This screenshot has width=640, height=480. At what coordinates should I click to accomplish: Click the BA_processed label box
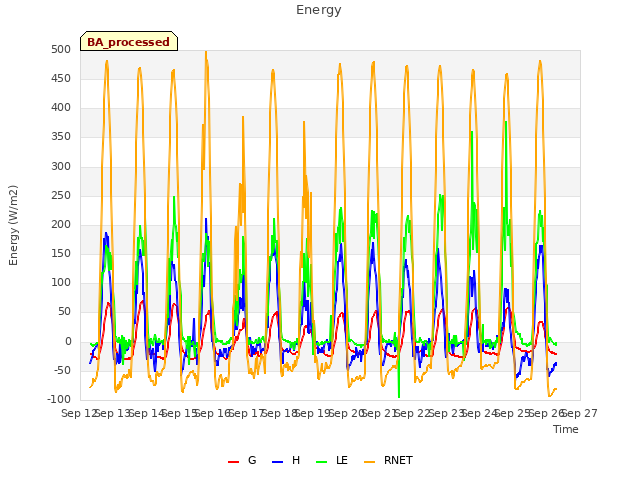tap(129, 41)
